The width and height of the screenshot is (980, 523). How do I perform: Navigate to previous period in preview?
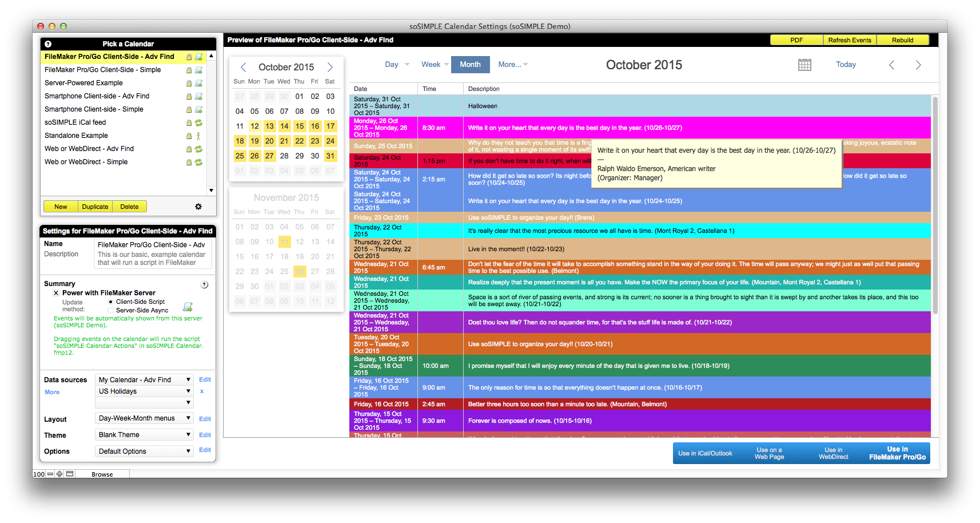(x=891, y=65)
